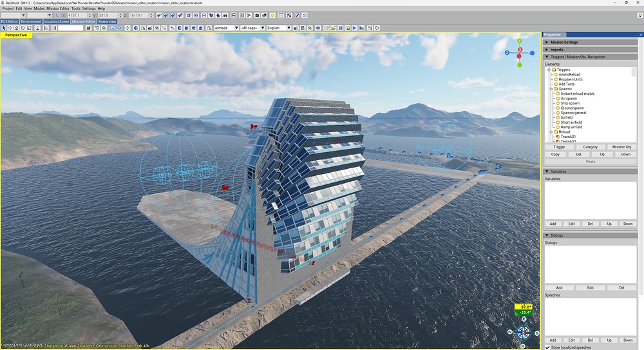Viewport: 644px width, 350px height.
Task: Click the x coordinate field showing 4757.1
Action: 78,15
